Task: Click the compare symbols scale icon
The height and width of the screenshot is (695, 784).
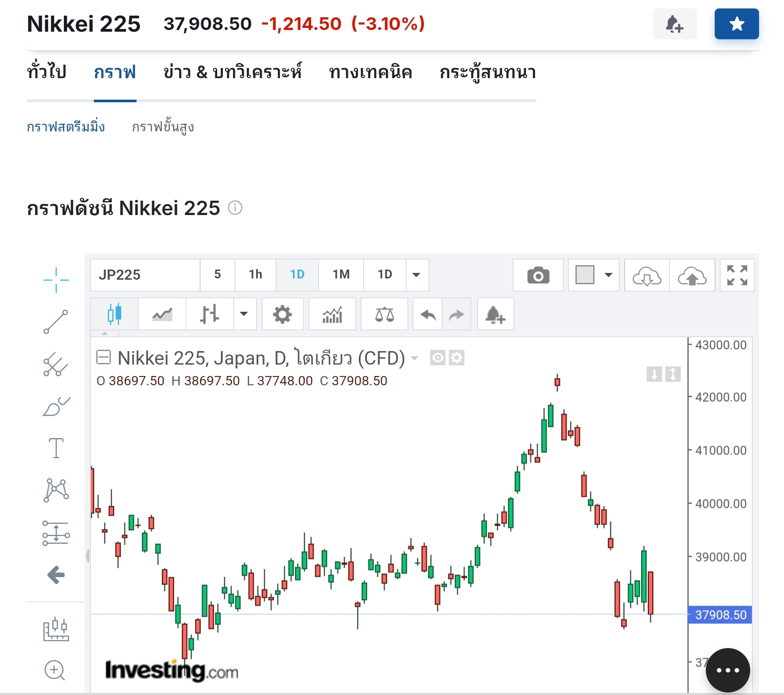Action: point(384,314)
